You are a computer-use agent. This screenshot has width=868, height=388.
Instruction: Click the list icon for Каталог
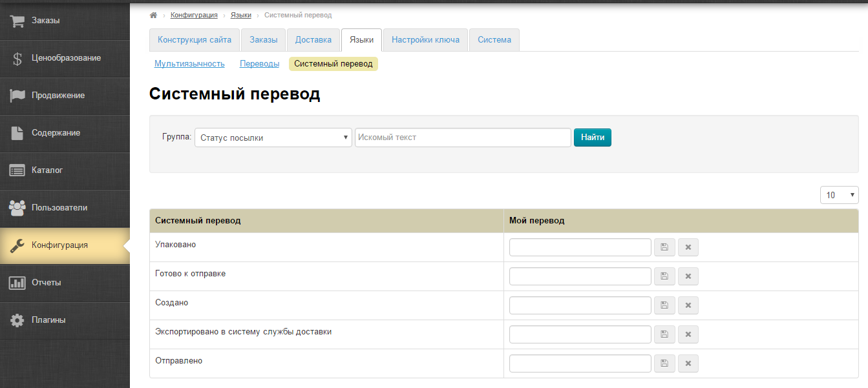pyautogui.click(x=17, y=170)
